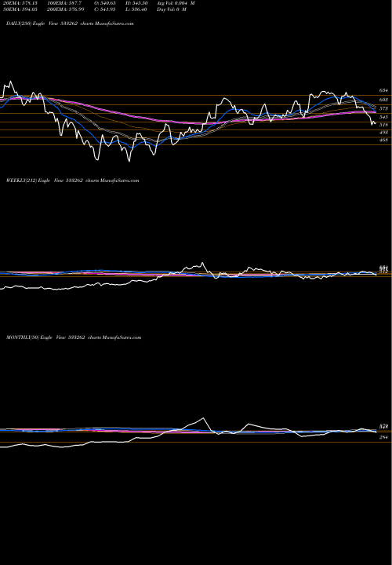Click the 284 price label on monthly chart
392x565 pixels.
[x=383, y=437]
